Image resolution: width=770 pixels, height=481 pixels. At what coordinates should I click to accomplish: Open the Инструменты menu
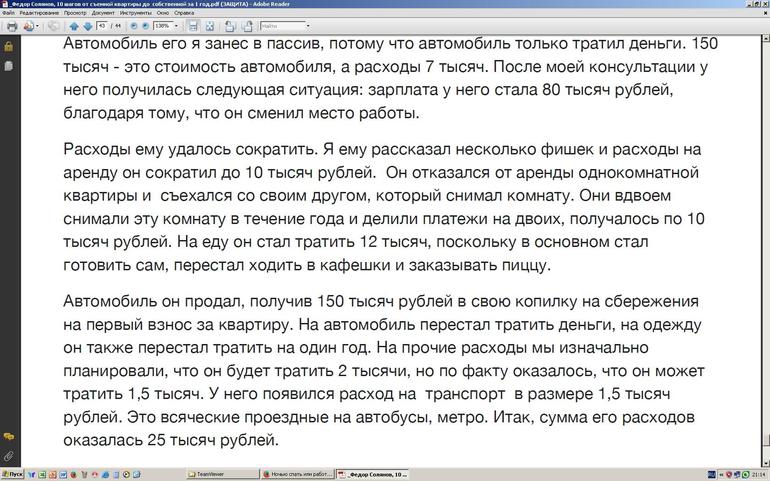tap(134, 13)
